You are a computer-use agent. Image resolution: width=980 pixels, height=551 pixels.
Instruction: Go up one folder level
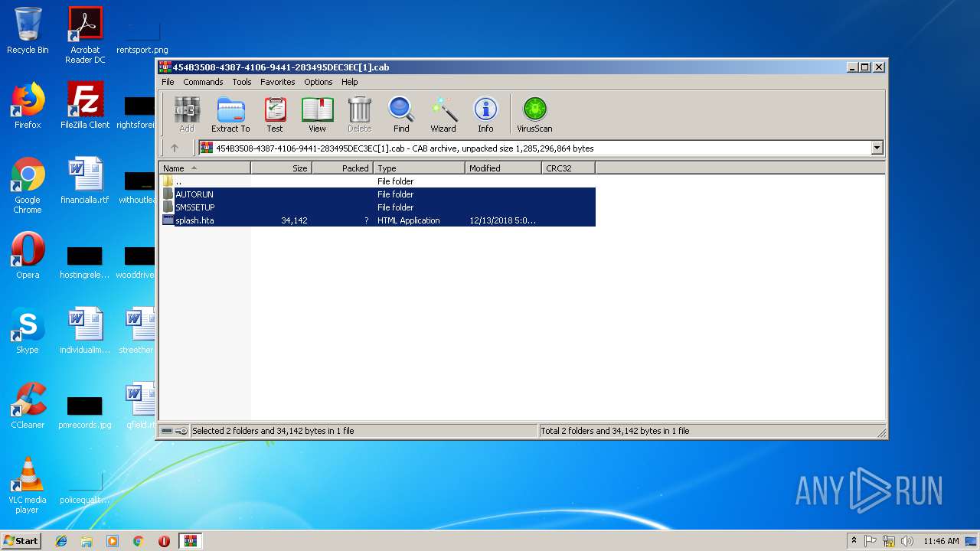(x=175, y=148)
